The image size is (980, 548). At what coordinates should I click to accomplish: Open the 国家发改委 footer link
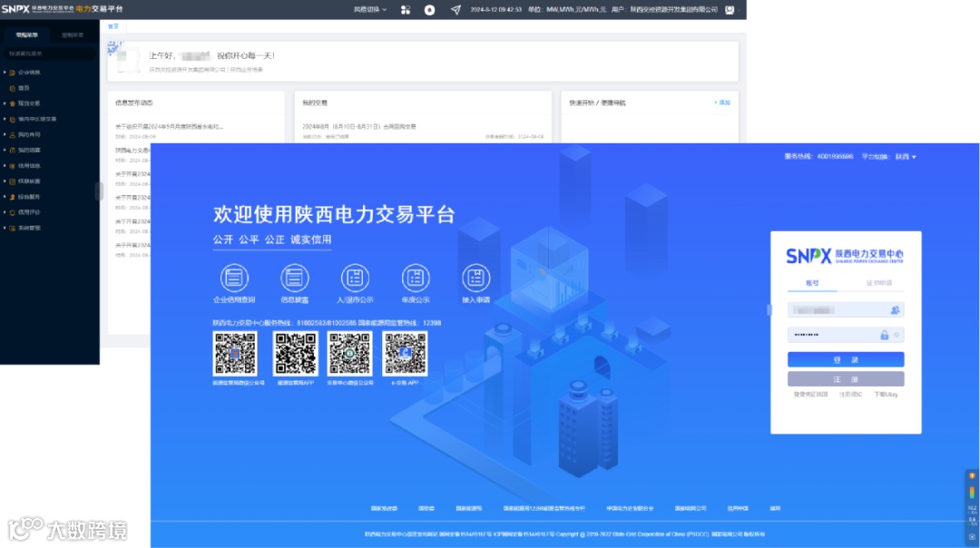point(384,509)
